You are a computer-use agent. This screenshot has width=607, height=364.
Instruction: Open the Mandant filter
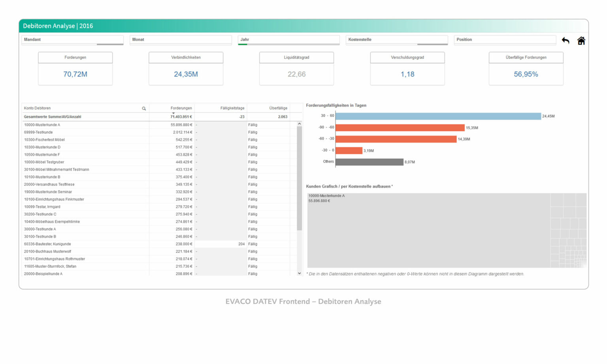72,39
